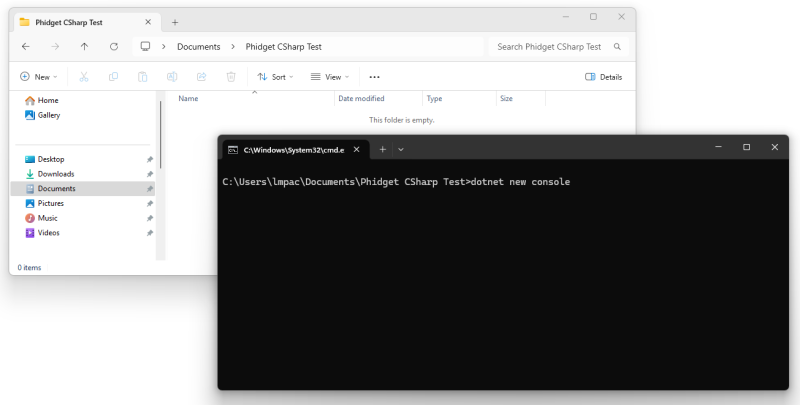This screenshot has height=405, width=800.
Task: Click the pin icon beside Videos
Action: [149, 234]
